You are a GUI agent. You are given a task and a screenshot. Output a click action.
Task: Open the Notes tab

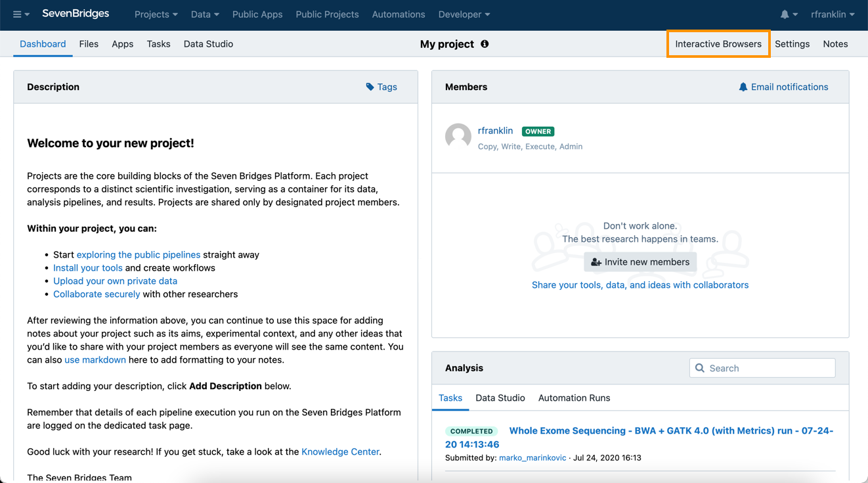[x=835, y=44]
